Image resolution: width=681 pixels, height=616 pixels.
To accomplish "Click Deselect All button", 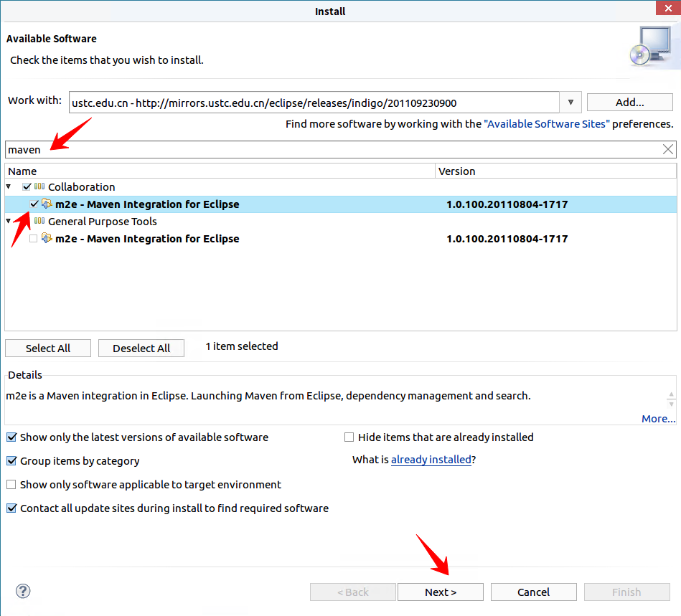I will pos(141,348).
